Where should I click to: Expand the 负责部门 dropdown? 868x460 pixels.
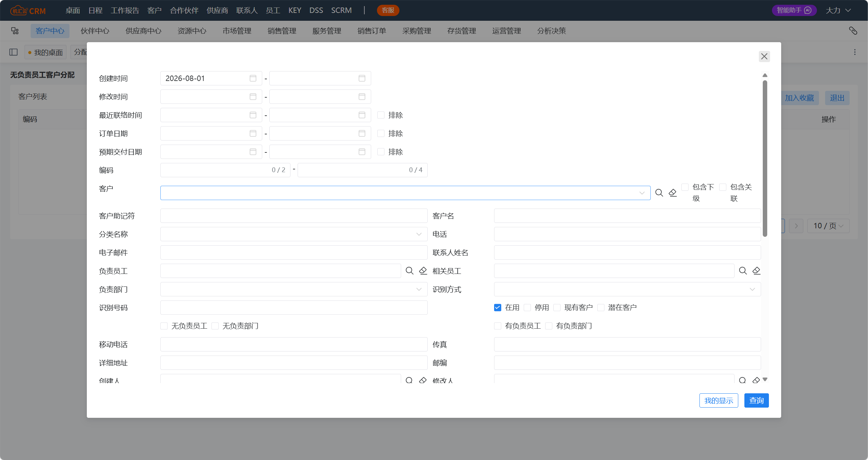click(x=419, y=289)
